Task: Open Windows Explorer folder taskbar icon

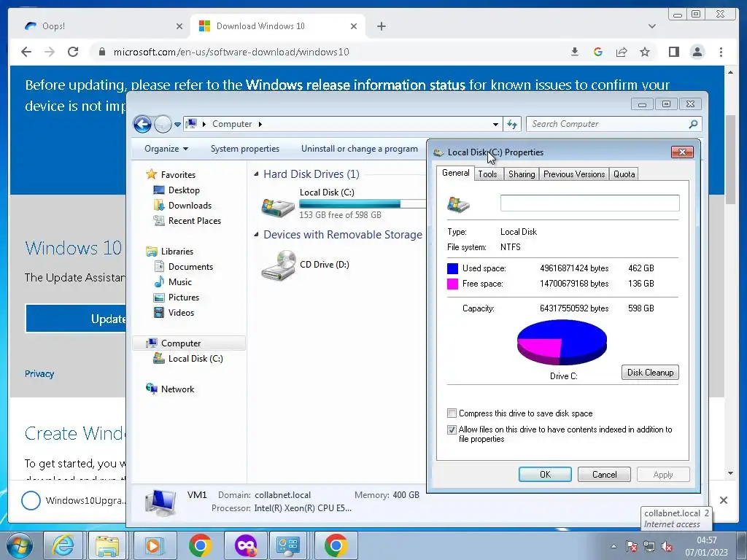Action: (107, 545)
